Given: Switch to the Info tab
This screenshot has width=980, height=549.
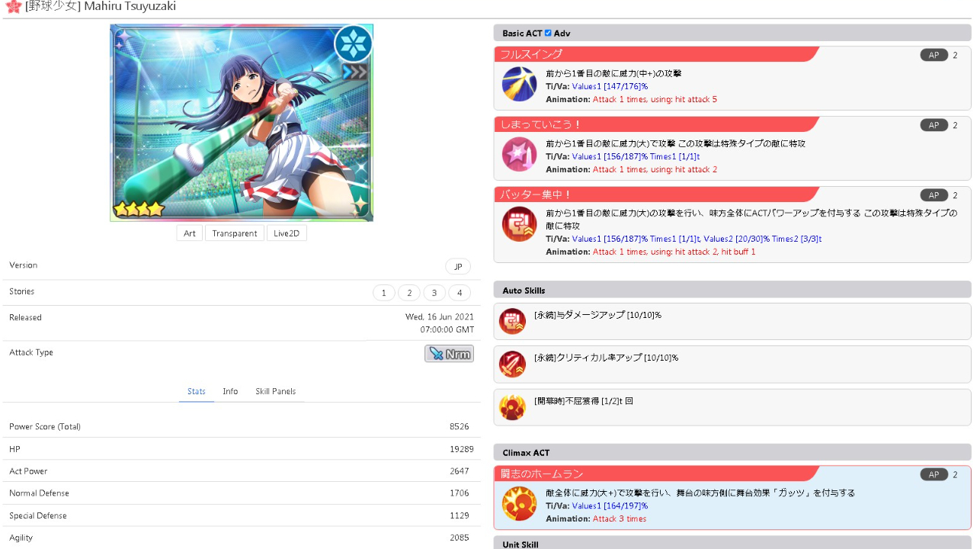Looking at the screenshot, I should point(230,391).
